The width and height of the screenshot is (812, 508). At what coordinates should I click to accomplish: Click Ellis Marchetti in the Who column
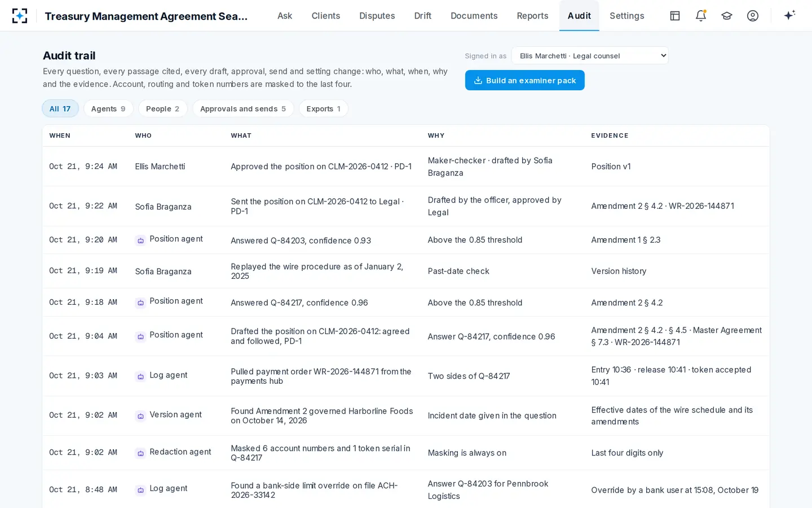[160, 167]
